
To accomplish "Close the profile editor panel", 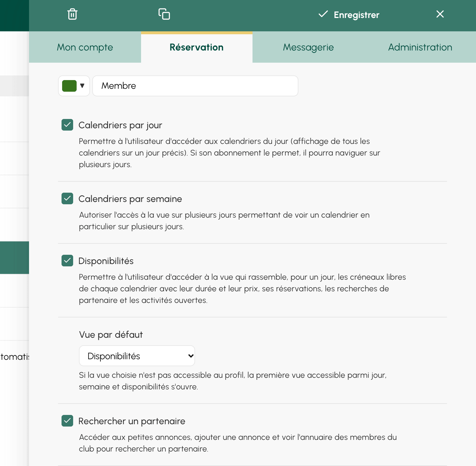I will [x=440, y=14].
